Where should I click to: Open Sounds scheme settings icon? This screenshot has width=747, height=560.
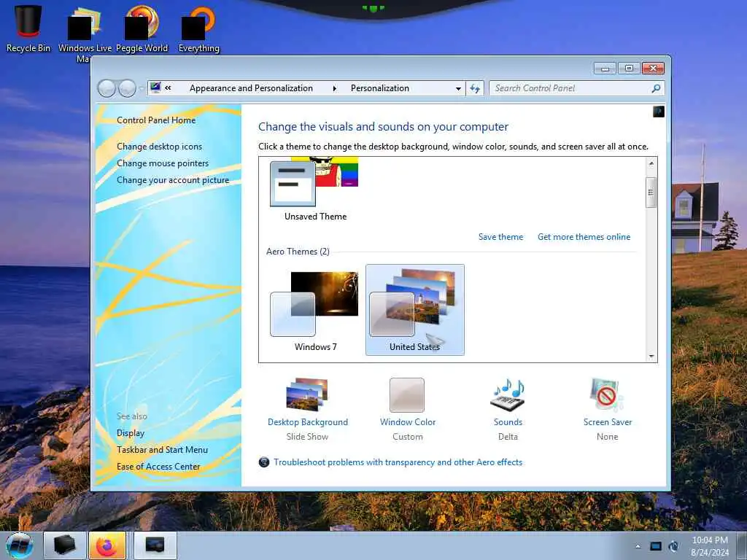pos(508,394)
